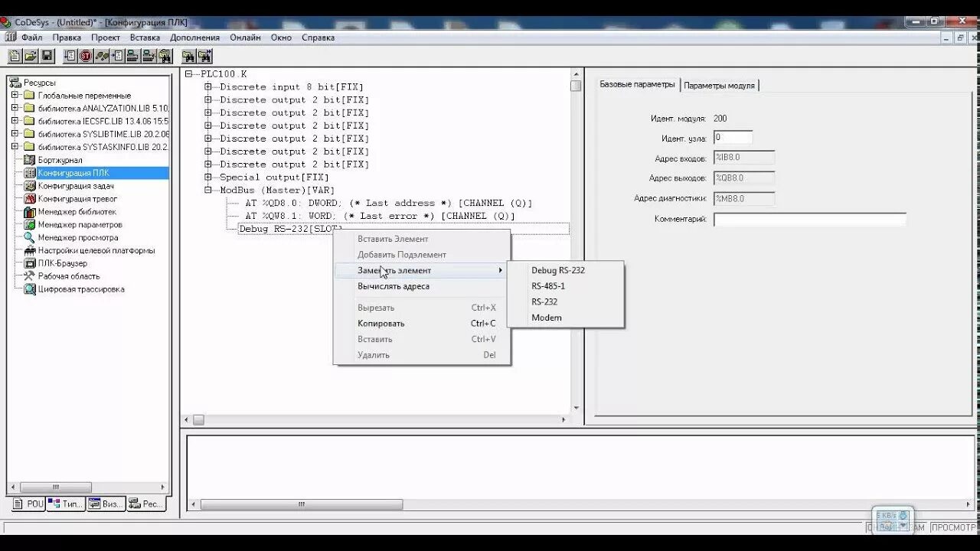
Task: Click the Адрес входов %IB8.0 field
Action: coord(744,158)
